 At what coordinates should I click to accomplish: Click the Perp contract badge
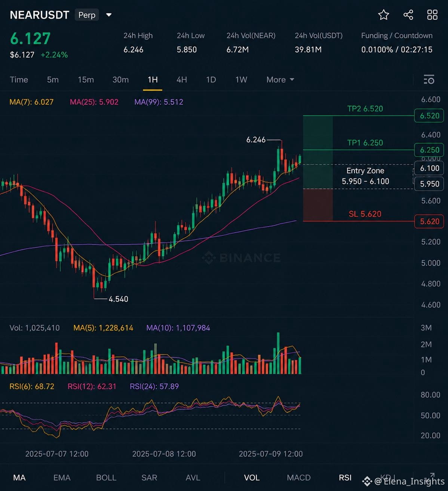tap(87, 15)
